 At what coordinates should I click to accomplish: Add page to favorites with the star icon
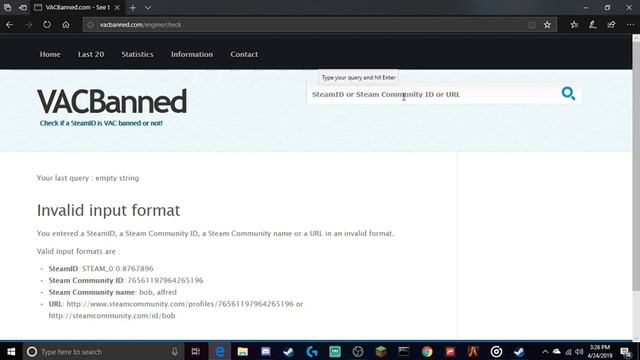click(x=547, y=25)
